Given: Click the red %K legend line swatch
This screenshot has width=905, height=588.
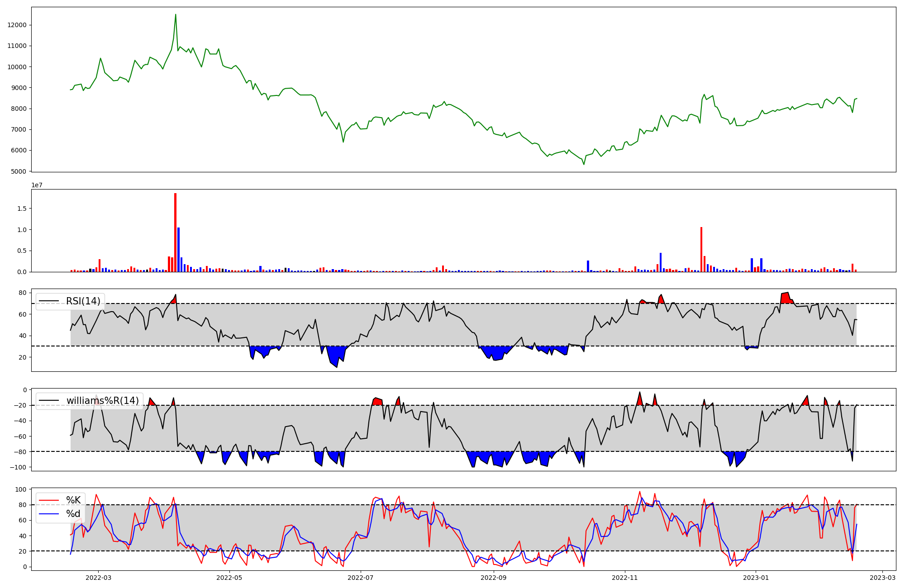Looking at the screenshot, I should (x=49, y=500).
